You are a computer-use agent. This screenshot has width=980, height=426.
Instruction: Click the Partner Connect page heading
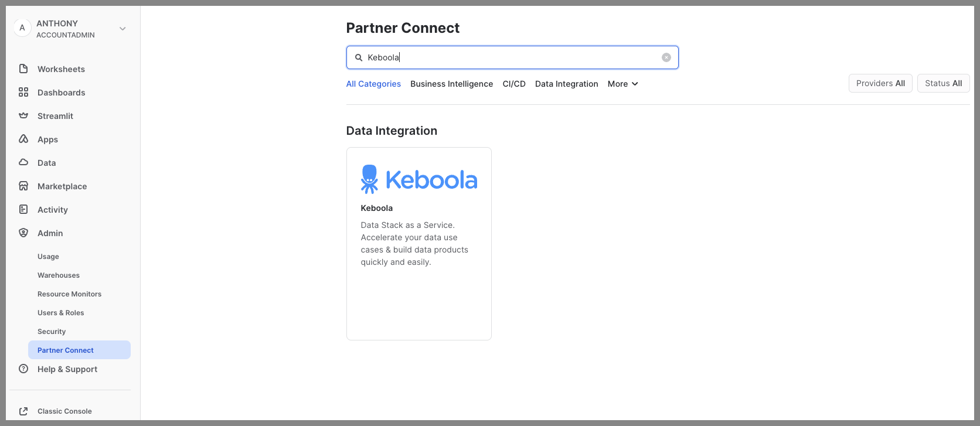point(403,28)
